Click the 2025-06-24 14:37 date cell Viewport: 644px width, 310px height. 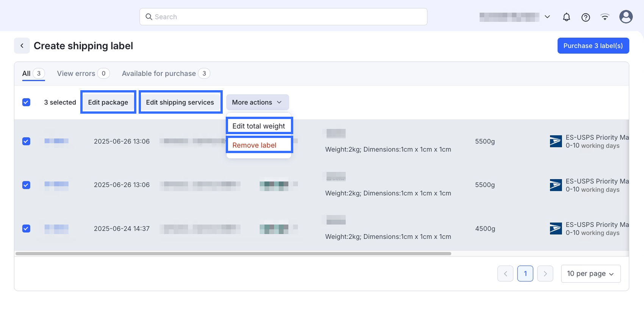(122, 229)
